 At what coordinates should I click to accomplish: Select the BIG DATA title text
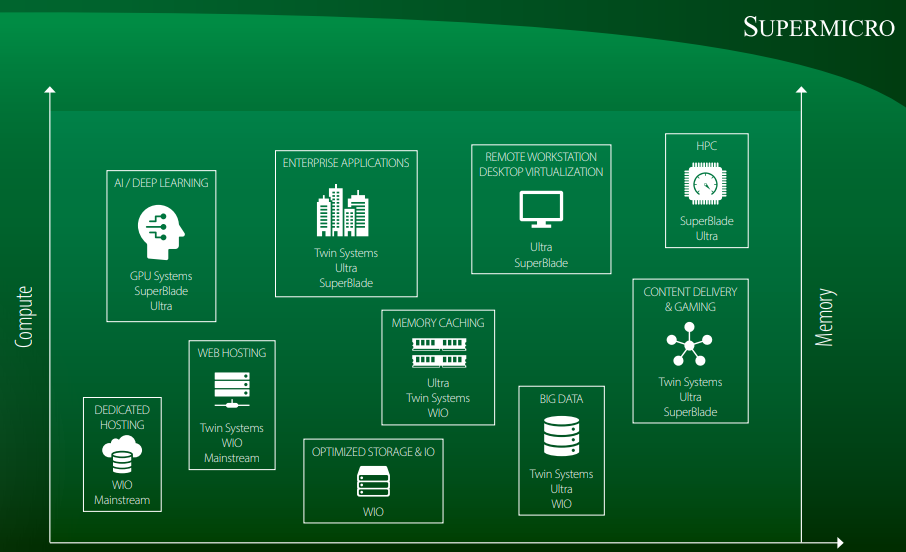click(x=561, y=399)
